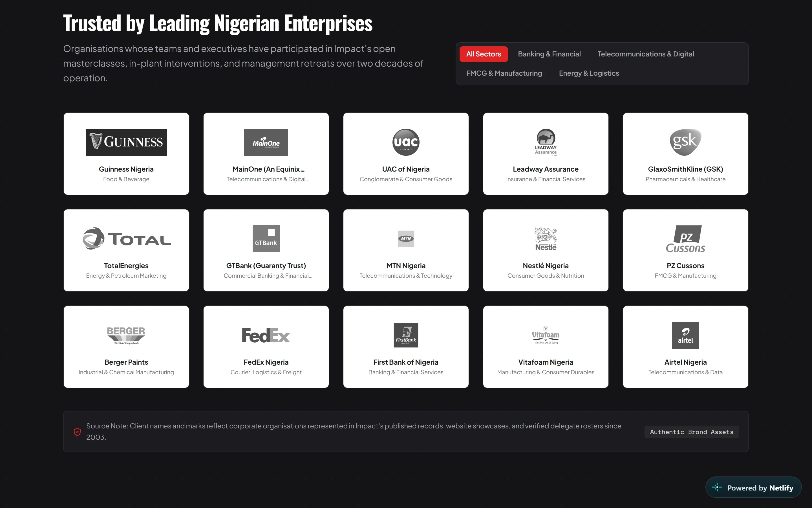The width and height of the screenshot is (812, 508).
Task: Click the Leadway Assurance title
Action: 546,169
